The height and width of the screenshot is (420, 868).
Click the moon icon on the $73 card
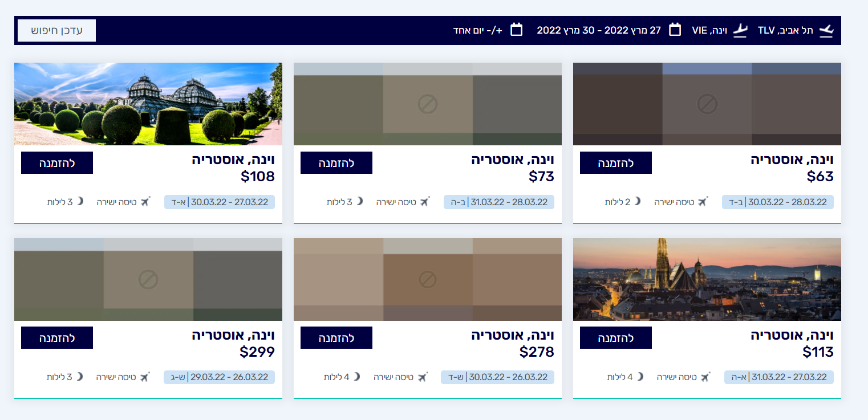359,202
